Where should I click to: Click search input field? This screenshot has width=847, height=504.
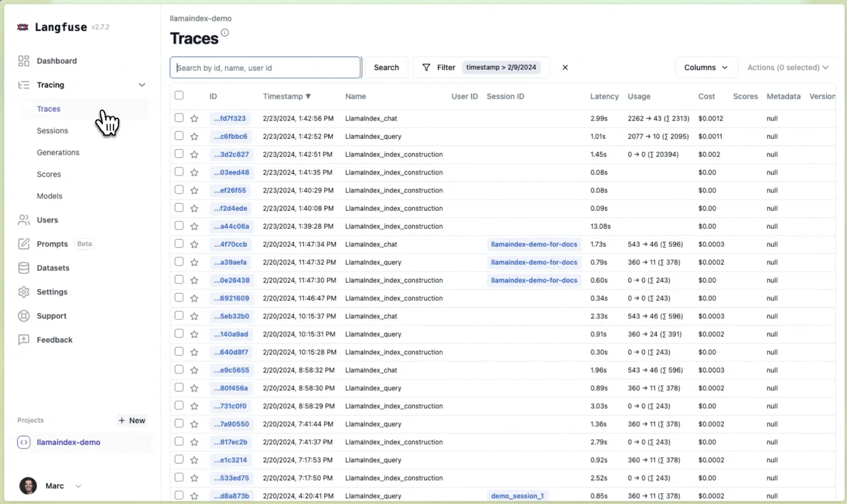[x=265, y=67]
